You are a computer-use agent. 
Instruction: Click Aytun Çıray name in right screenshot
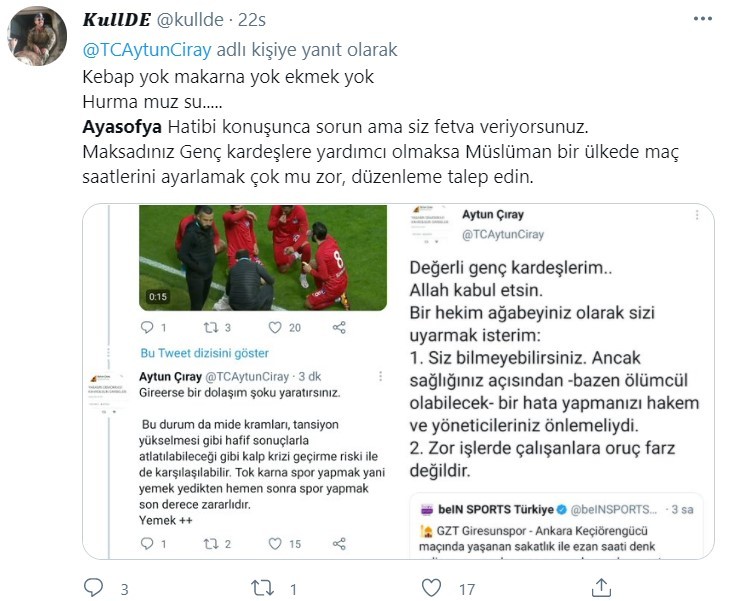[x=493, y=215]
